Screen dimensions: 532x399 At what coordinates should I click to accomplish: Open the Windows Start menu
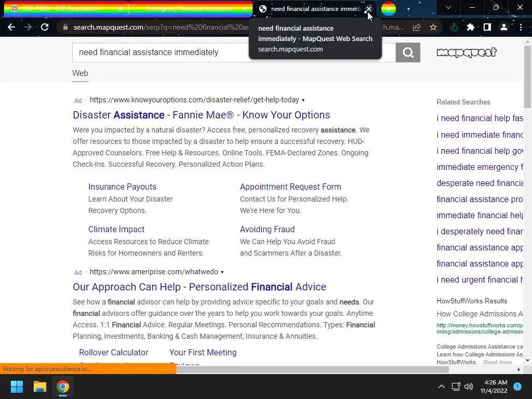pyautogui.click(x=17, y=387)
